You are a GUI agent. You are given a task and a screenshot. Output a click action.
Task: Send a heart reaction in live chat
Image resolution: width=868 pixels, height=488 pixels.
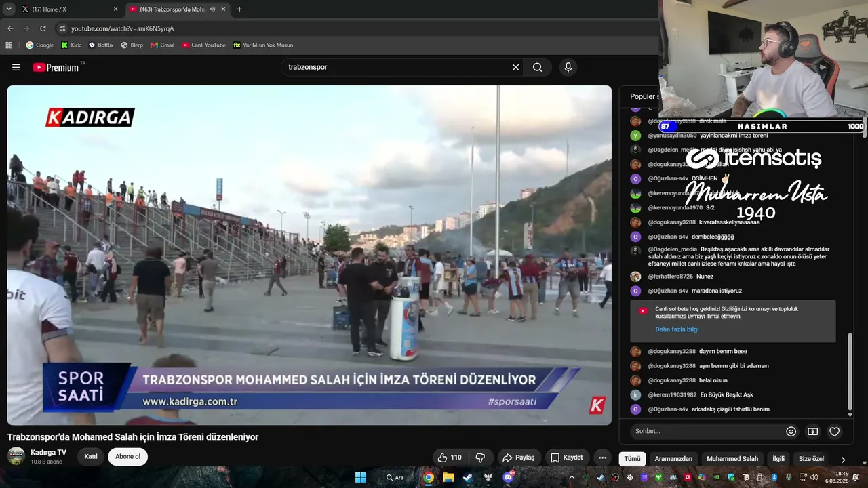tap(835, 431)
